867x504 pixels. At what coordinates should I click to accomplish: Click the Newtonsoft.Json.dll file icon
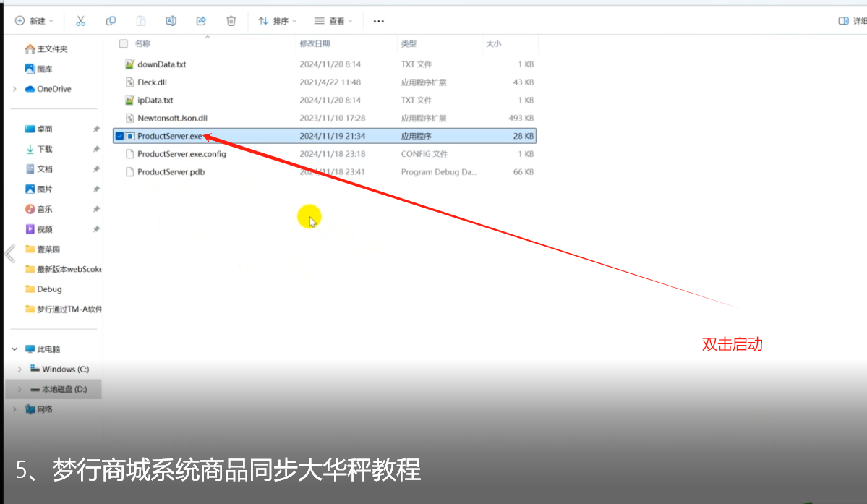[129, 119]
